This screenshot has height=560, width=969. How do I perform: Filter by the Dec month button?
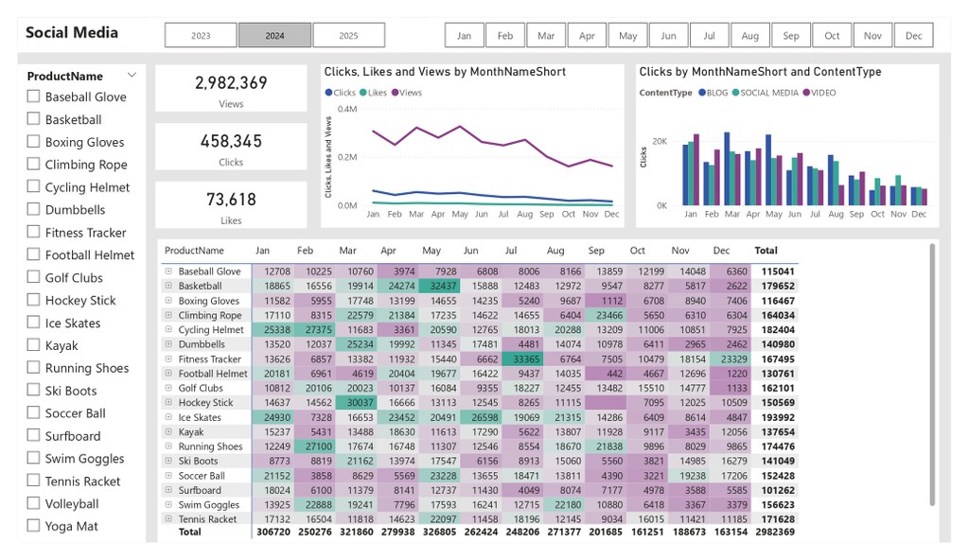914,35
